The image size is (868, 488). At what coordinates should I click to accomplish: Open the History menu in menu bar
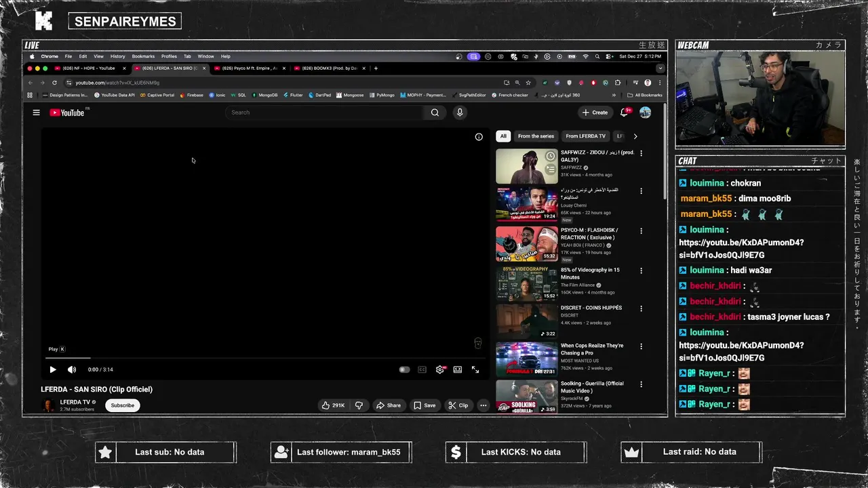(118, 57)
